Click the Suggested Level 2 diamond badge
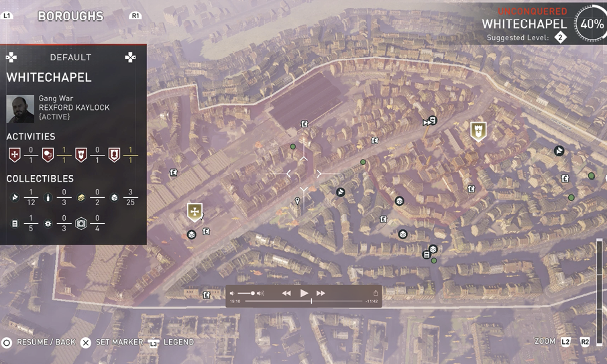Screen dimensions: 607x364 click(x=560, y=38)
